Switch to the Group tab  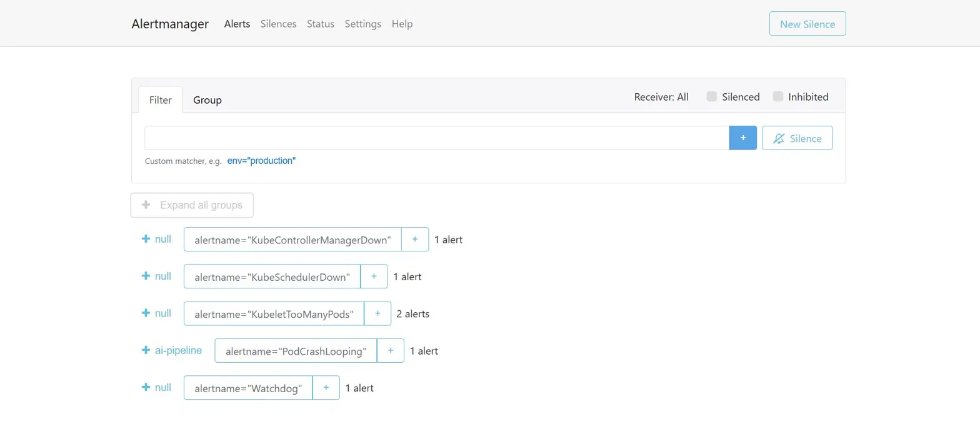tap(207, 99)
